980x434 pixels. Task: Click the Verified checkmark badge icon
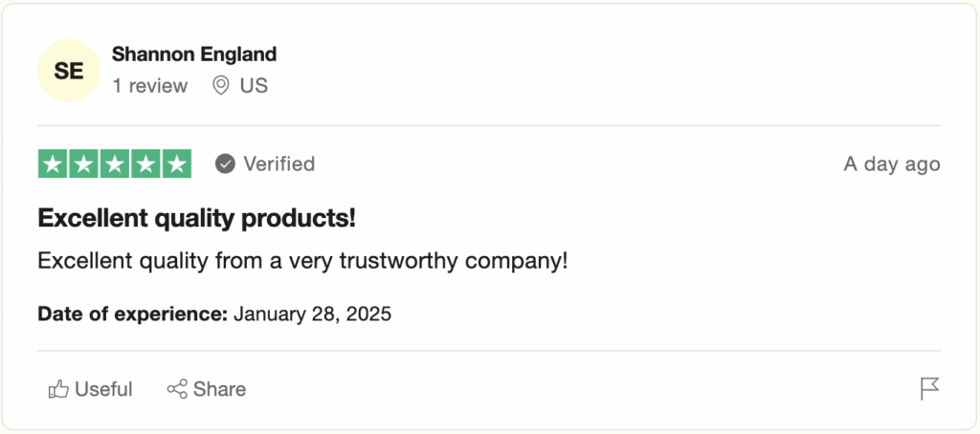point(226,164)
